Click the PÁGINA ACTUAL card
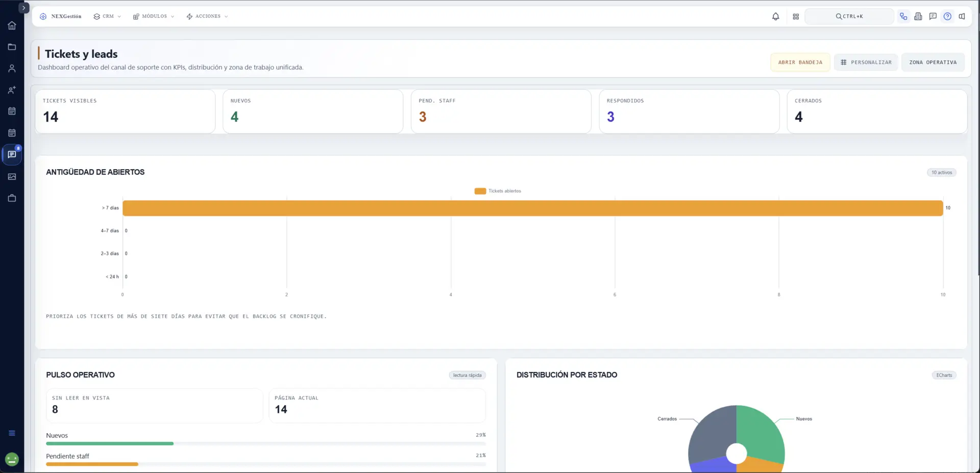 coord(377,406)
